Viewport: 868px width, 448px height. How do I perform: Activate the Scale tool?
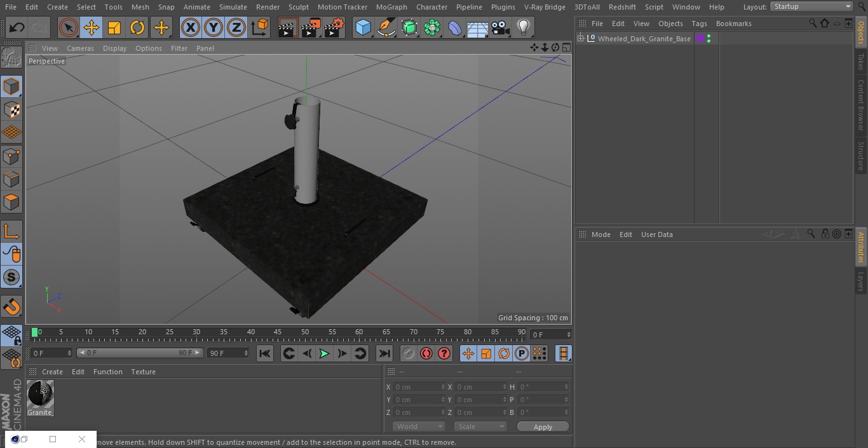click(114, 28)
